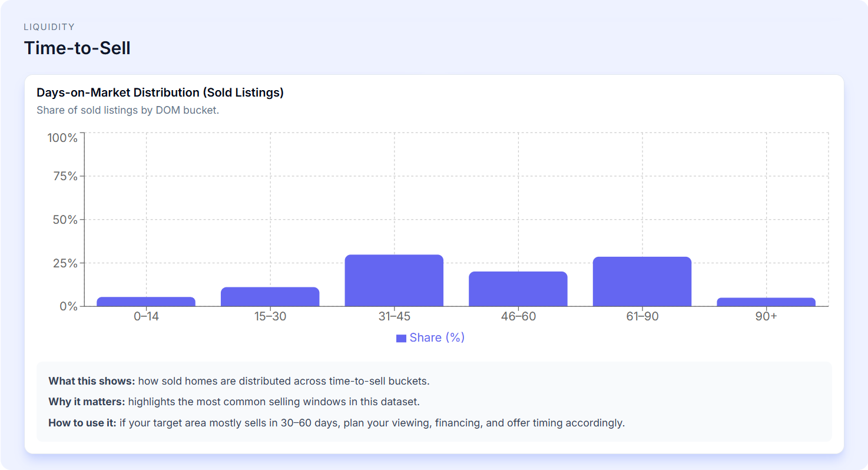Click the 90+ x-axis label
The width and height of the screenshot is (868, 470).
(x=766, y=316)
